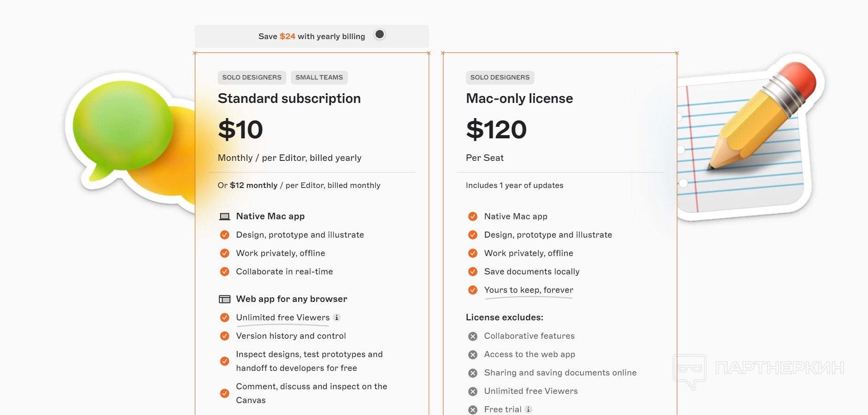This screenshot has height=415, width=868.
Task: Click the X icon beside Collaborative features
Action: 472,336
